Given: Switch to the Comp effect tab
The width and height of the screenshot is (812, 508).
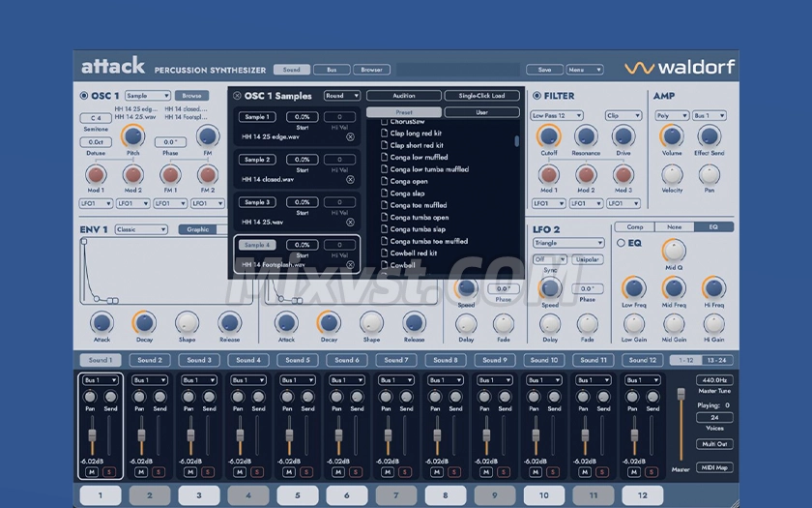Looking at the screenshot, I should coord(635,227).
